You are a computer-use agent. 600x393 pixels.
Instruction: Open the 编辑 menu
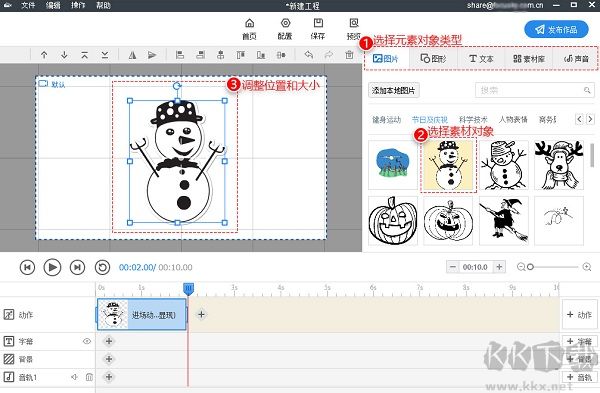pyautogui.click(x=53, y=5)
